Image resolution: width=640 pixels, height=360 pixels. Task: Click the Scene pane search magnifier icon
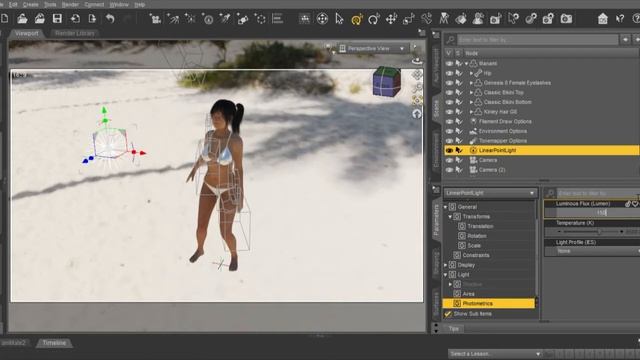tap(451, 40)
